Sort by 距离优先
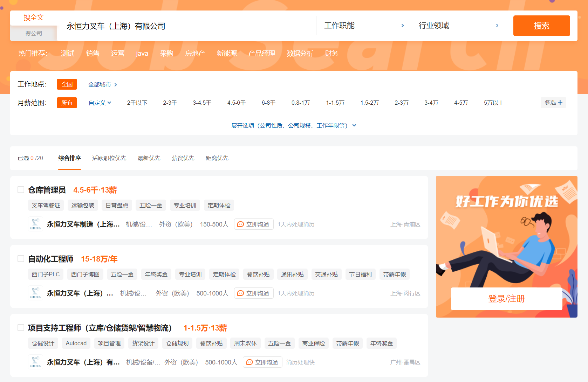 click(x=217, y=158)
